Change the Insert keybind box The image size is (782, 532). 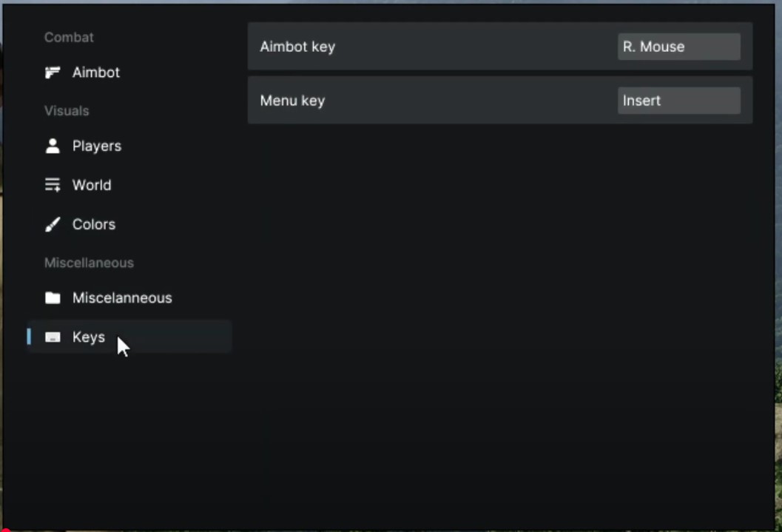coord(678,101)
